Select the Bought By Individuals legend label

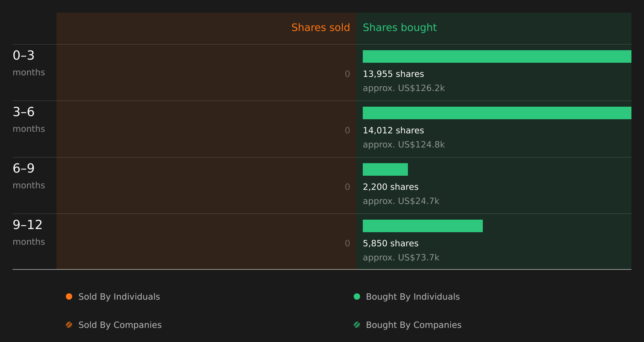pyautogui.click(x=413, y=297)
